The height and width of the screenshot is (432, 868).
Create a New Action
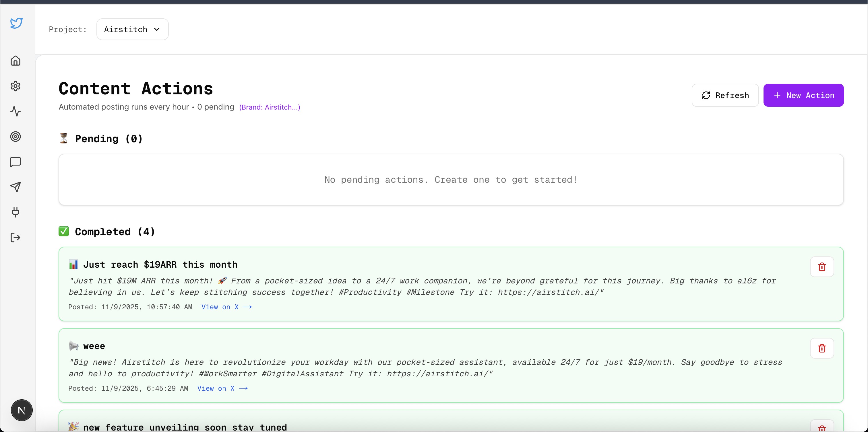tap(803, 95)
